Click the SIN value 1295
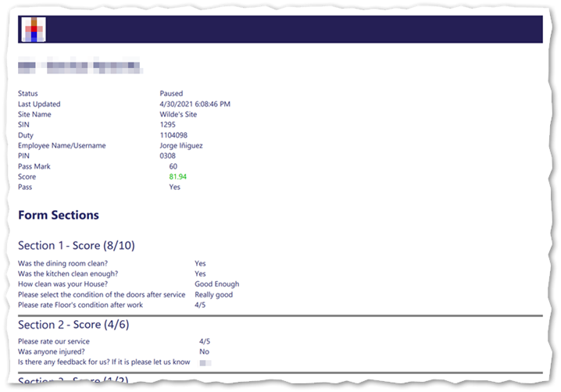561x392 pixels. [168, 124]
